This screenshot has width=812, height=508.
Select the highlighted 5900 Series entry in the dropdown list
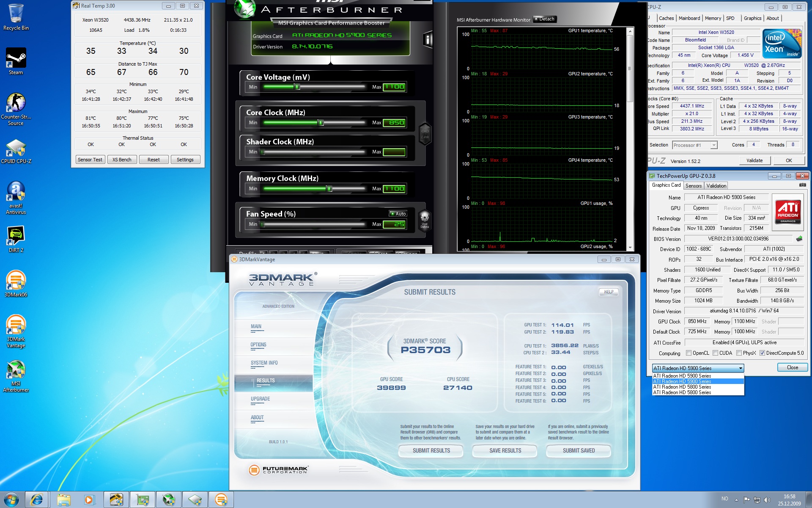click(698, 381)
